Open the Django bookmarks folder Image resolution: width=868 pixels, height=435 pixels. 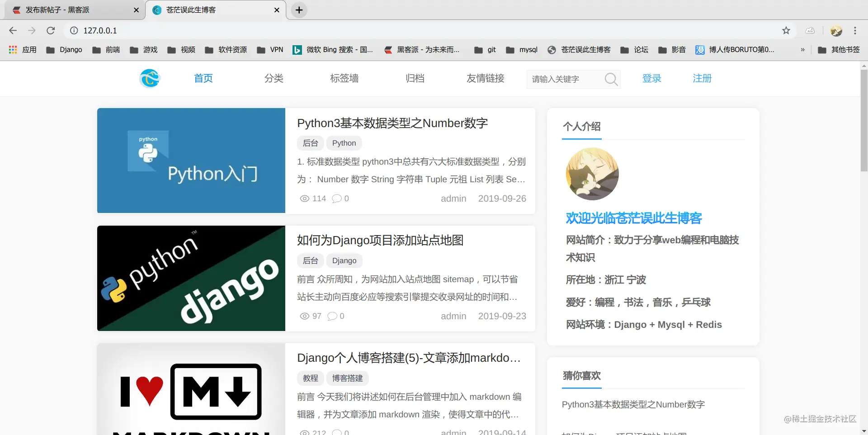tap(64, 50)
